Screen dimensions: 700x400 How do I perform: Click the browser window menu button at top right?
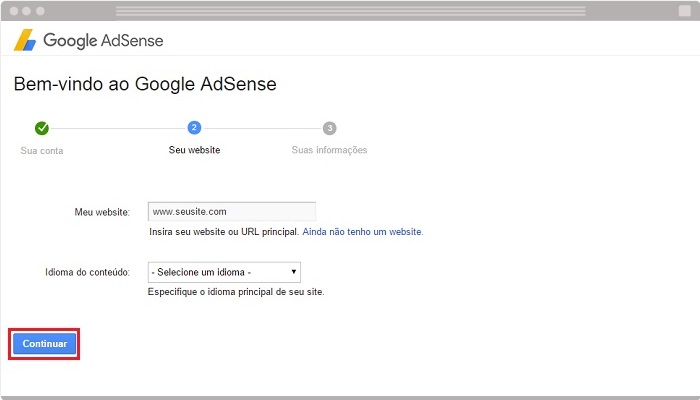(684, 11)
